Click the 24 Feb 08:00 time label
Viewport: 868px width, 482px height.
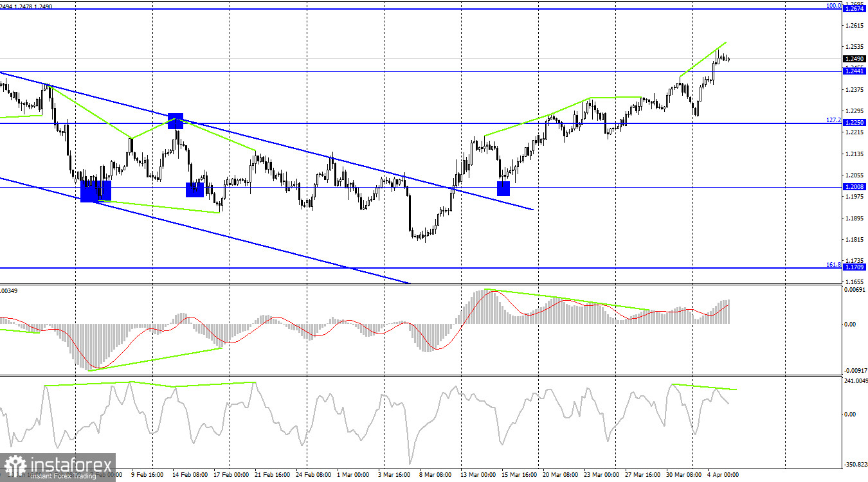coord(312,475)
